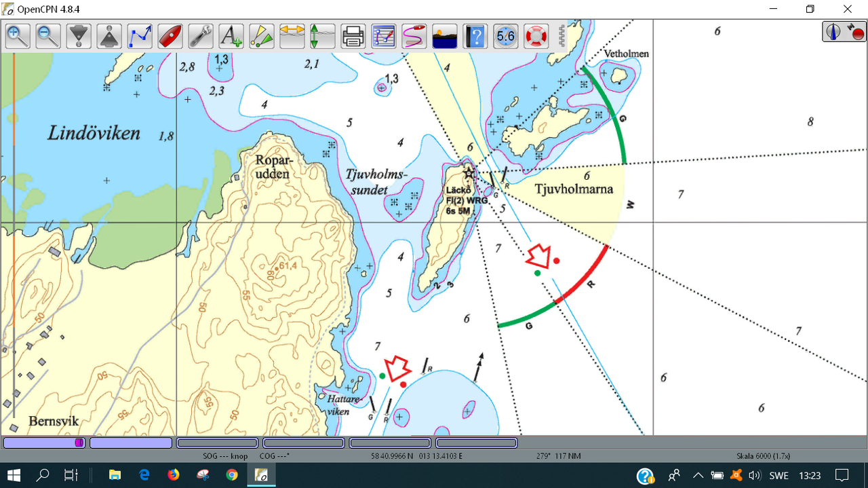Viewport: 868px width, 488px height.
Task: Change the color scheme with the day/dusk icon
Action: pyautogui.click(x=445, y=35)
